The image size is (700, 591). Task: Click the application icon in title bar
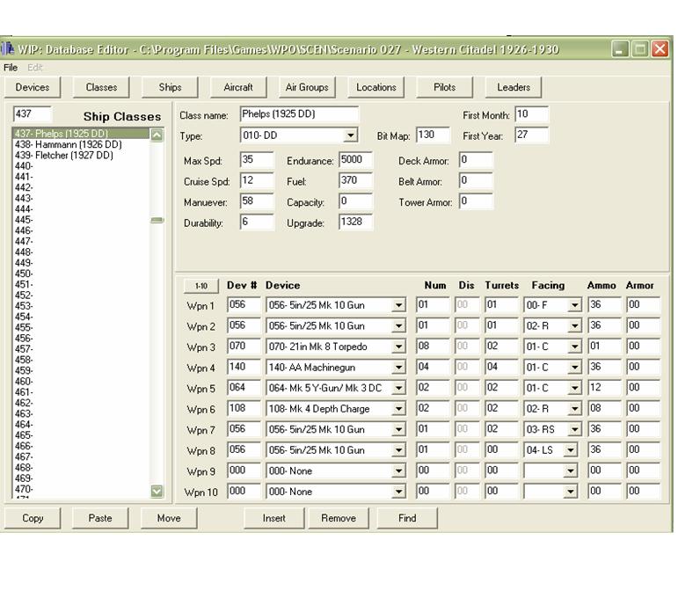(x=8, y=49)
